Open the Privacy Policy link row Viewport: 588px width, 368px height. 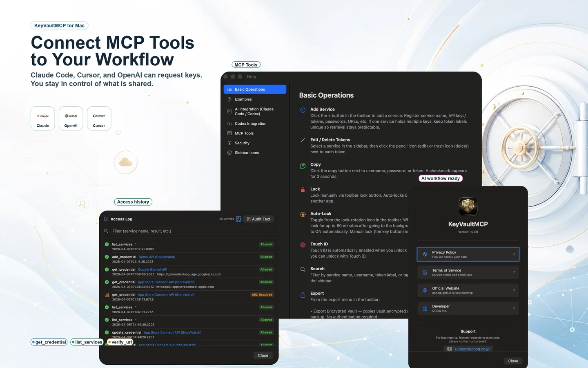pyautogui.click(x=468, y=254)
